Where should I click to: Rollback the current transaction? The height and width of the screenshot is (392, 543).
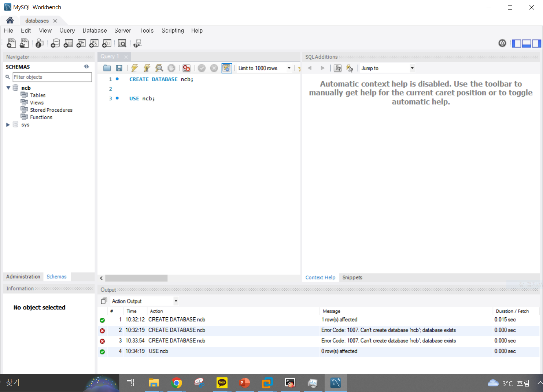(214, 68)
